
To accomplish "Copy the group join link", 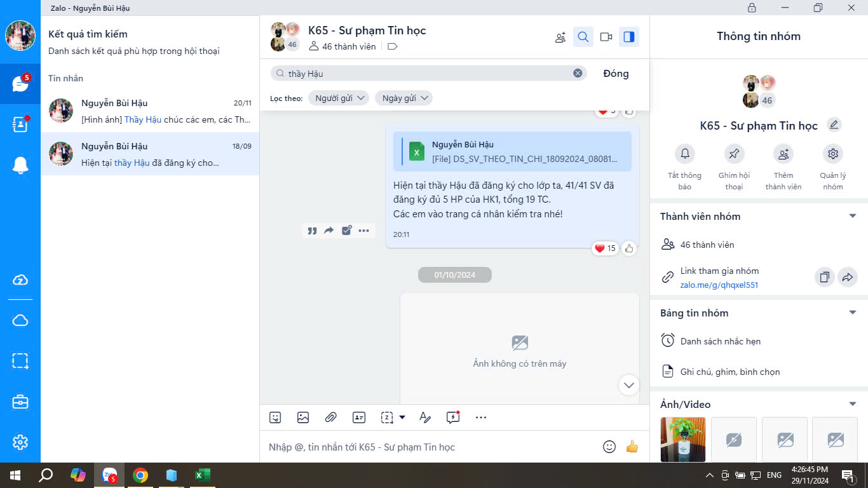I will [824, 277].
